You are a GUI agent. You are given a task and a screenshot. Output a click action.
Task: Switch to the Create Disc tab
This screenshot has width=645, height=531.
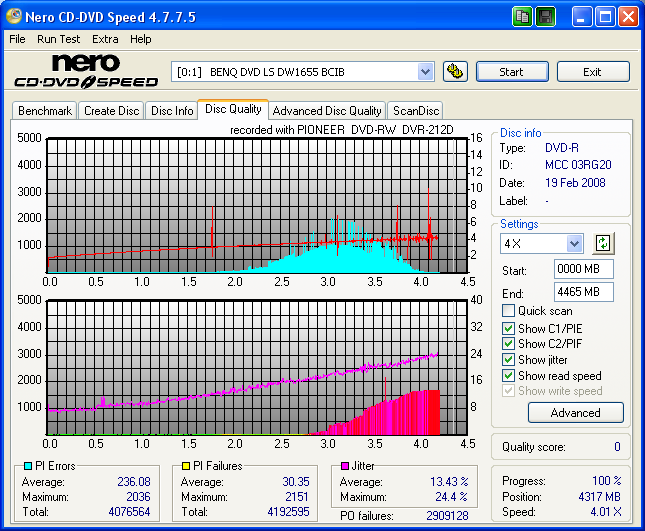tap(111, 111)
